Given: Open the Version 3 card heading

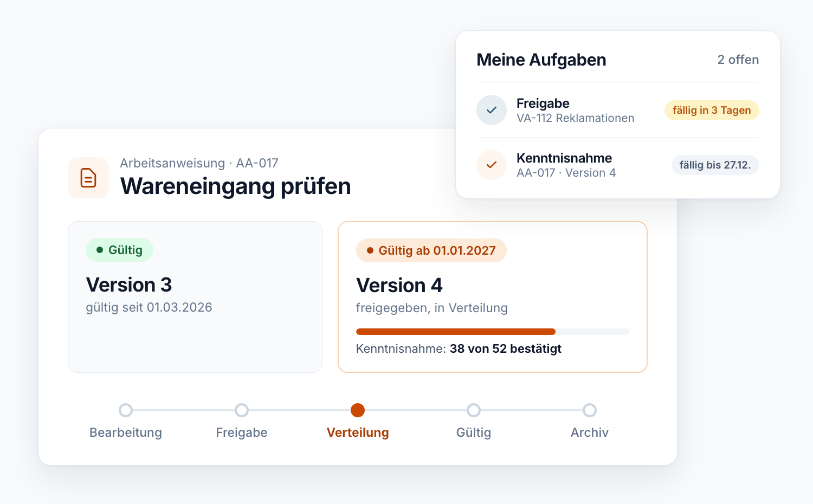Looking at the screenshot, I should point(129,285).
